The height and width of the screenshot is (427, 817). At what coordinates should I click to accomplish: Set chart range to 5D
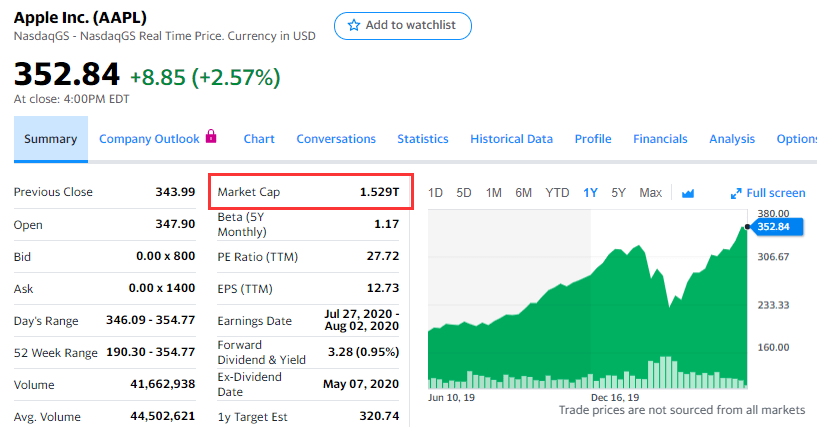click(464, 192)
